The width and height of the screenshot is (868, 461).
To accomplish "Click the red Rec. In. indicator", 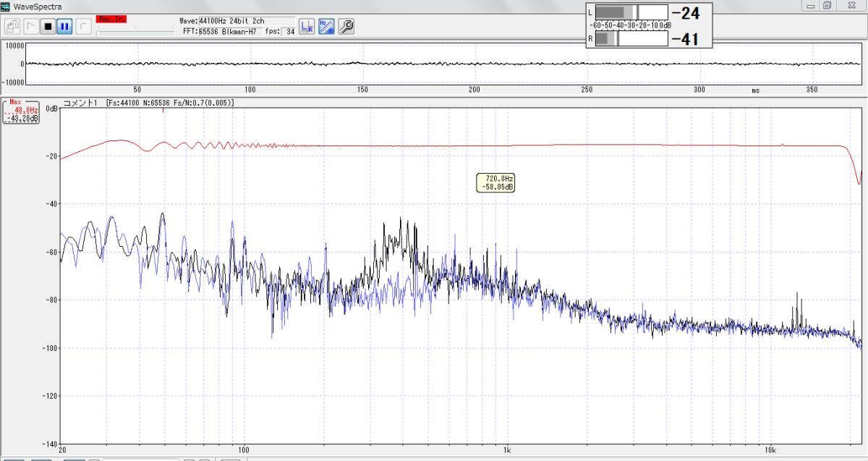I will pos(111,19).
